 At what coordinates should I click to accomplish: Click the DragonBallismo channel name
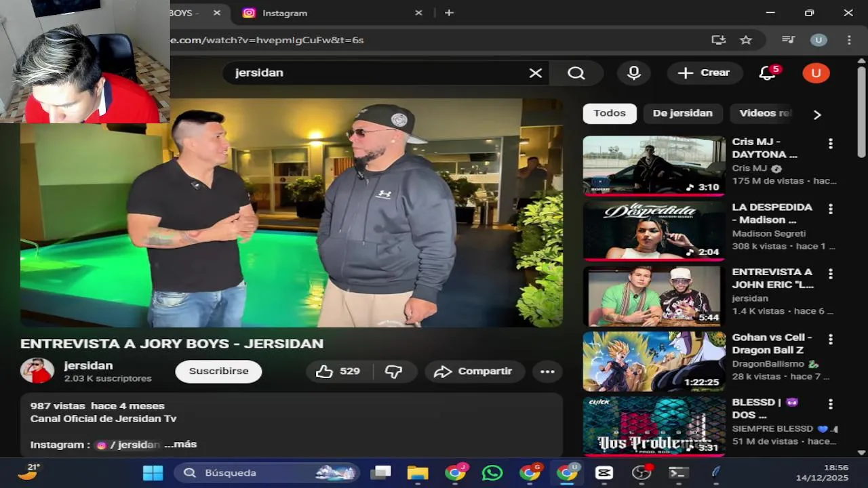tap(768, 364)
